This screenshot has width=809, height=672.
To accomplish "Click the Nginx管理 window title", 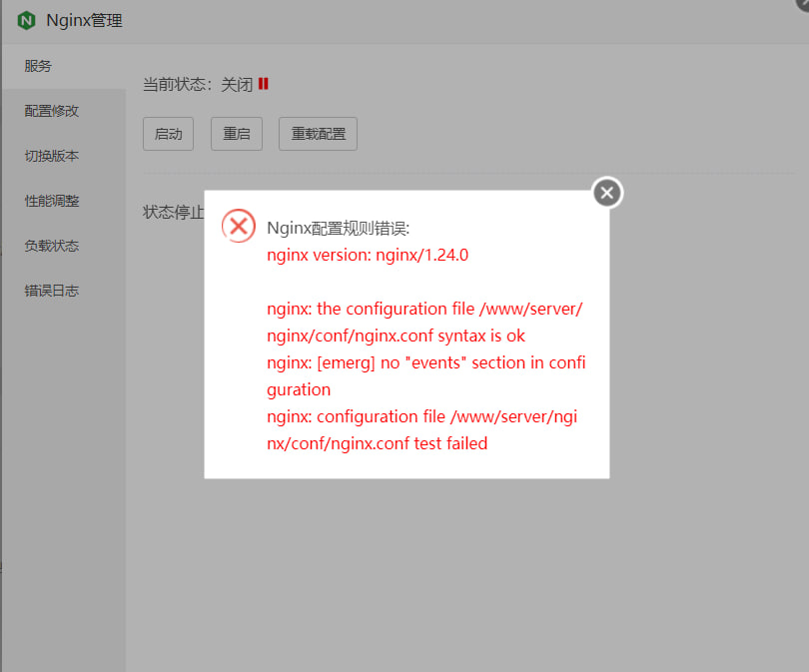I will point(84,21).
